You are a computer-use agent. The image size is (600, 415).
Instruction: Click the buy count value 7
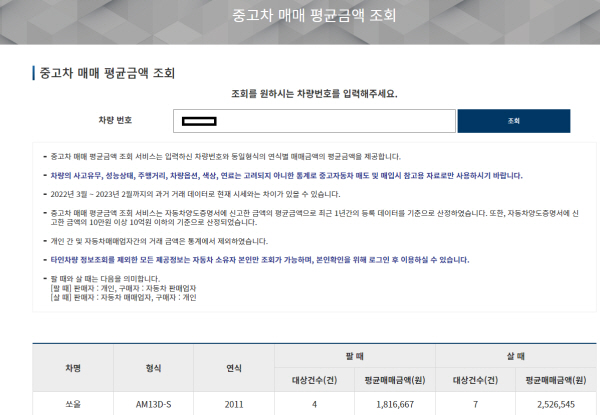[475, 404]
